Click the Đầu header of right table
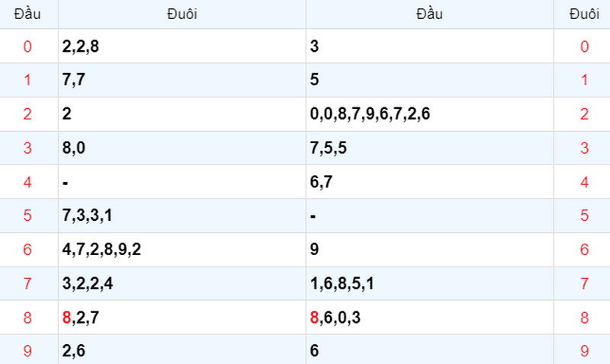This screenshot has height=364, width=610. [x=429, y=14]
